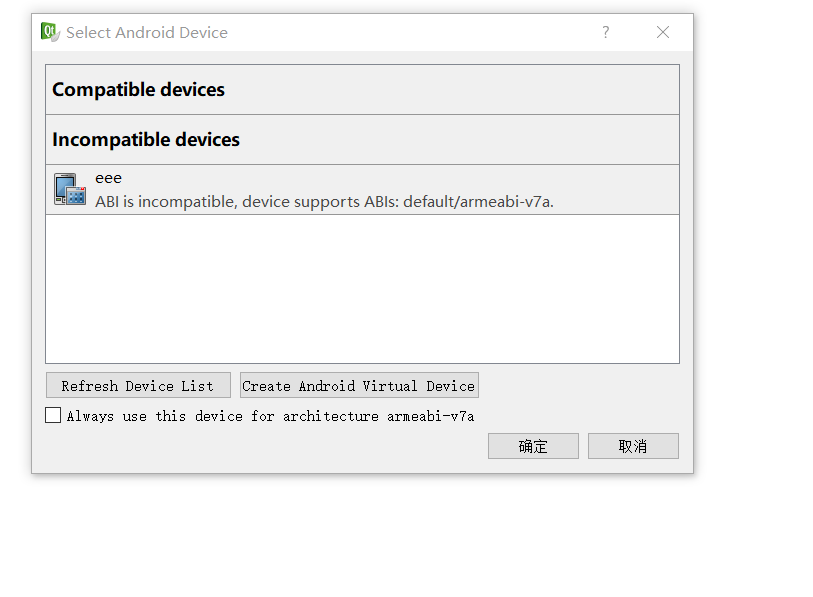The height and width of the screenshot is (597, 813).
Task: Cancel with the 取消 button
Action: [633, 446]
